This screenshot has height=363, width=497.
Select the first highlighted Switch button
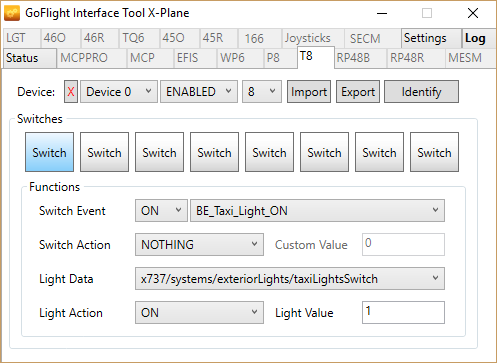click(x=49, y=152)
